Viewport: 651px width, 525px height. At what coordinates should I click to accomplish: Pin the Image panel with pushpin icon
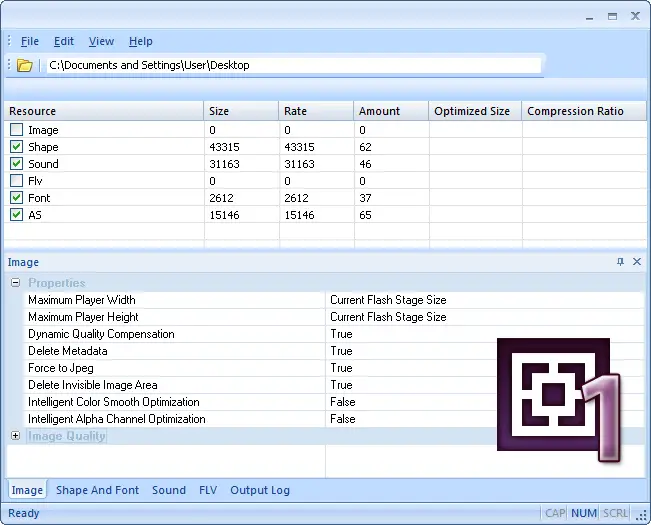click(x=620, y=262)
